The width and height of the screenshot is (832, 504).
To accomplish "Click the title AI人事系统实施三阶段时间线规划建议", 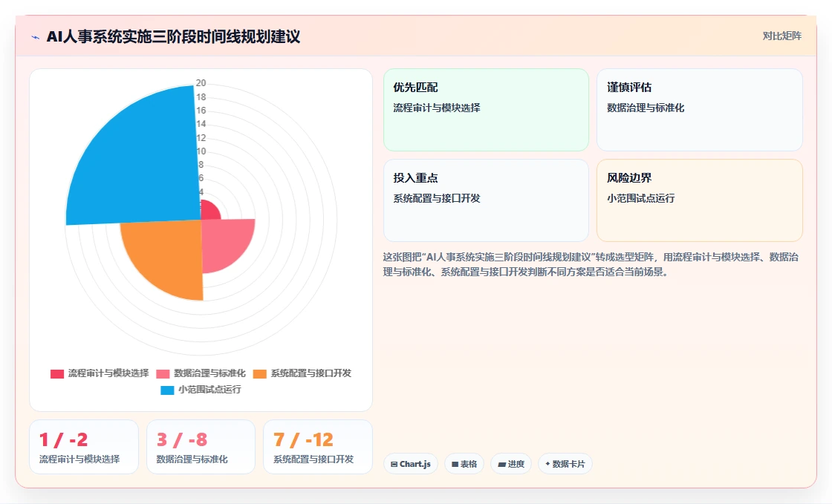I will coord(174,36).
